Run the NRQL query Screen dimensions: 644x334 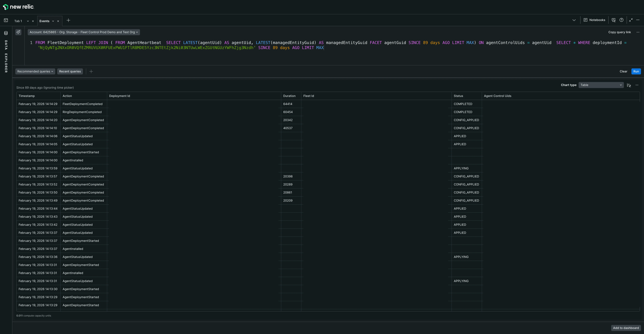636,71
